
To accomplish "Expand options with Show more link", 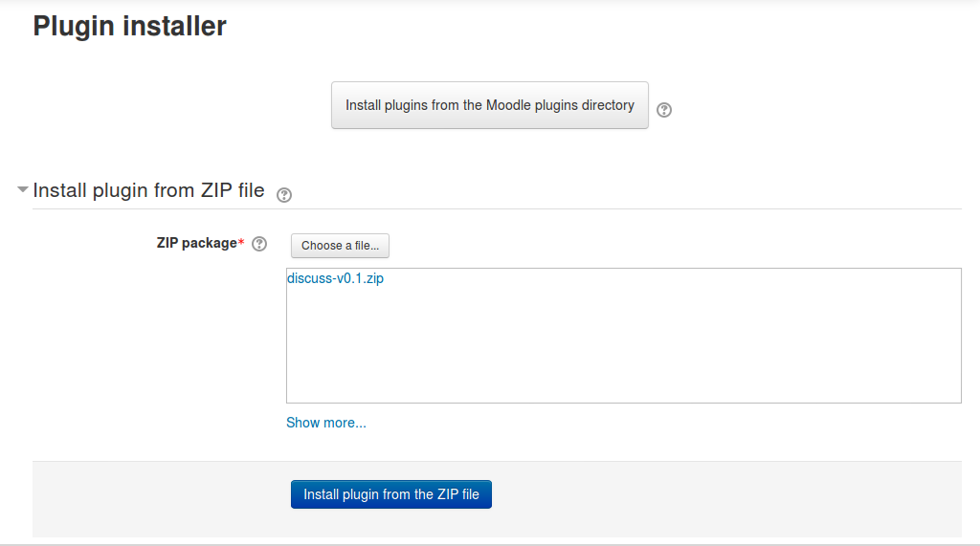I will 325,423.
